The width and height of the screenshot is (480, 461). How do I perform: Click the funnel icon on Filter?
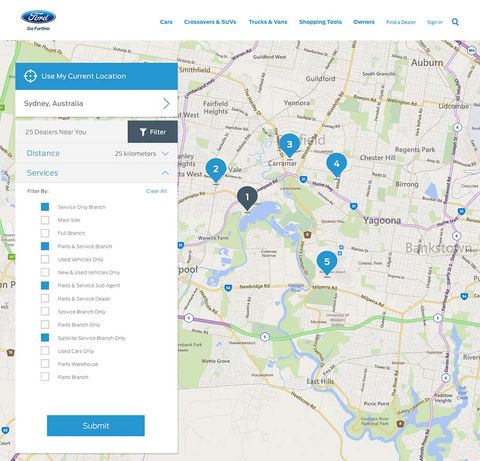pyautogui.click(x=143, y=132)
